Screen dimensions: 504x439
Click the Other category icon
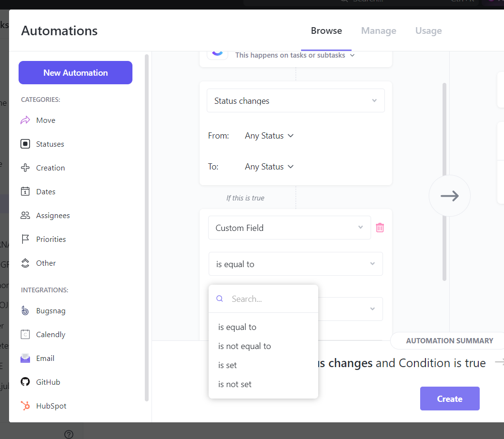(25, 263)
